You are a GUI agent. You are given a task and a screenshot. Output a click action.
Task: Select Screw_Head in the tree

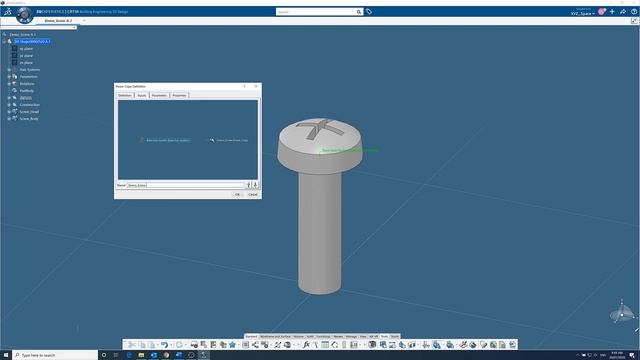coord(29,111)
